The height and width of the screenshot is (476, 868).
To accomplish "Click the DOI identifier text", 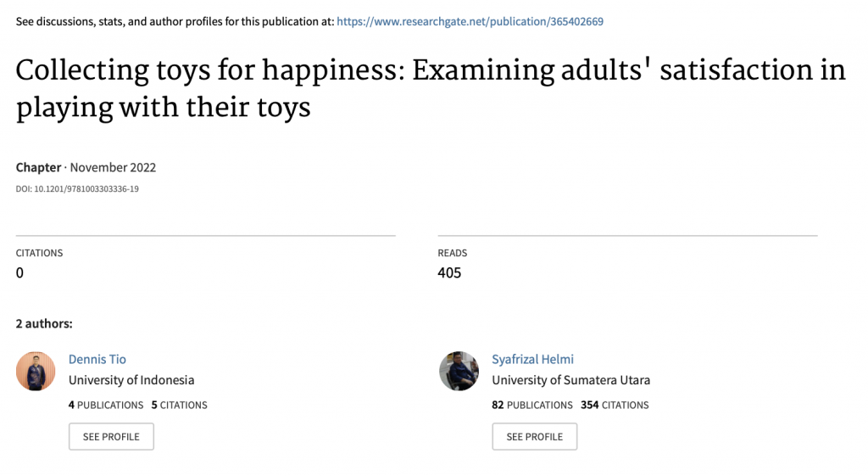I will (77, 189).
